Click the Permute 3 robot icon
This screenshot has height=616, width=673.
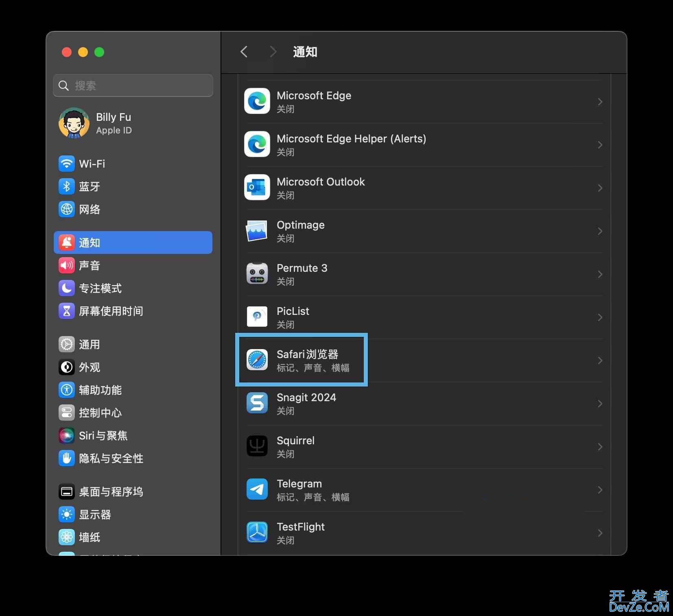(x=257, y=274)
